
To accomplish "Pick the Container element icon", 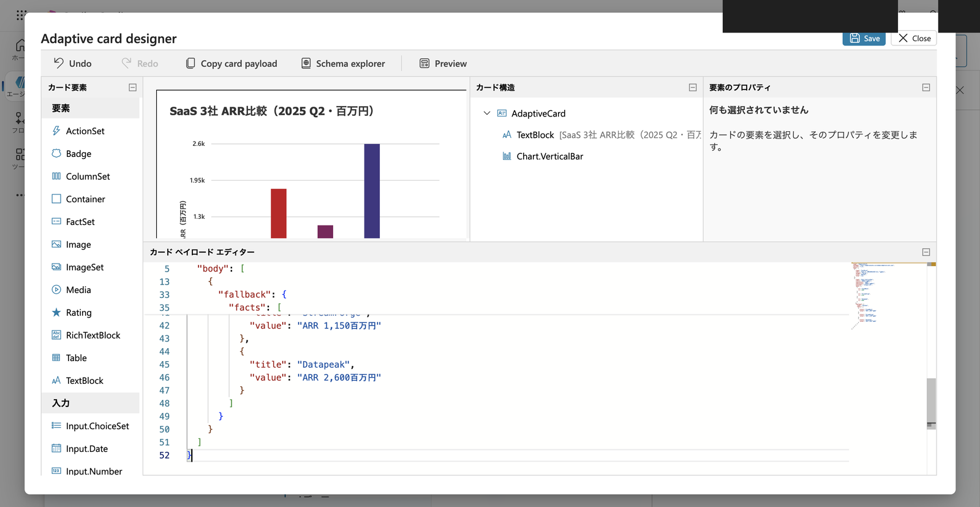I will coord(56,199).
